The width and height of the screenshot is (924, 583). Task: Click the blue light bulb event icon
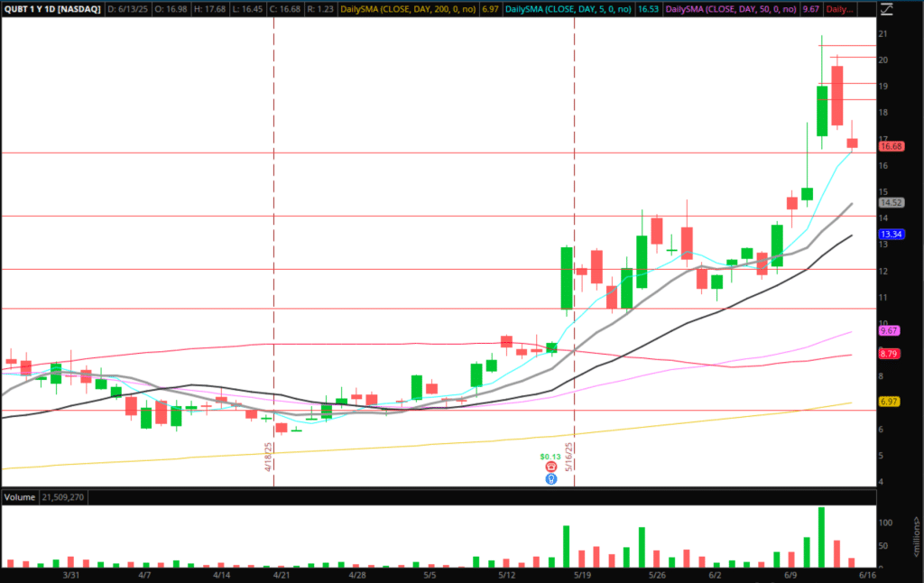551,479
